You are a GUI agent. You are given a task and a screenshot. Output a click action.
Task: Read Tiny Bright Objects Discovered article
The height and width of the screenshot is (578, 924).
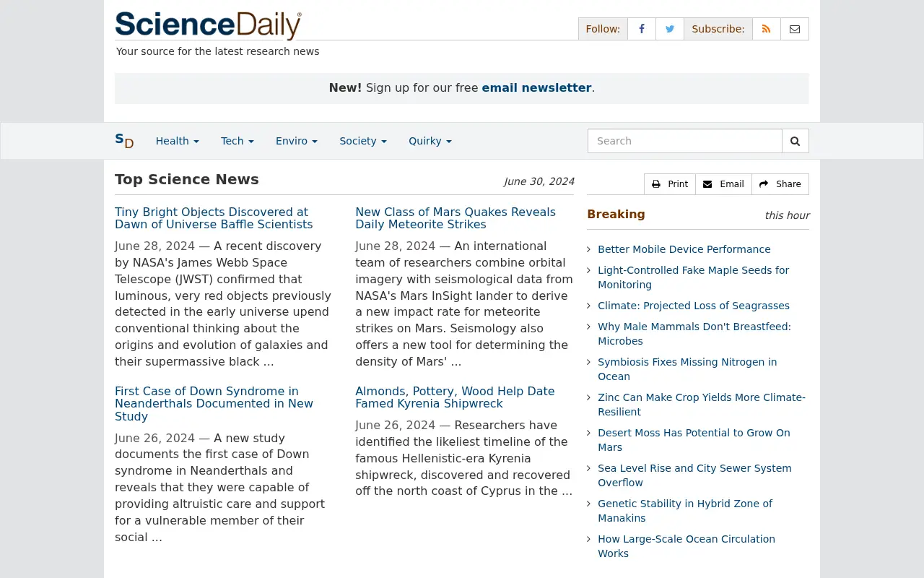click(214, 218)
